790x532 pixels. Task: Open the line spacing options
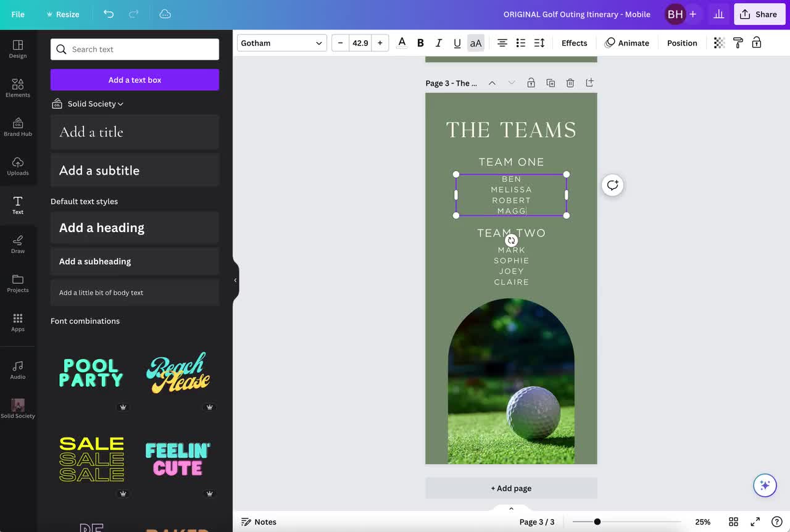tap(539, 43)
